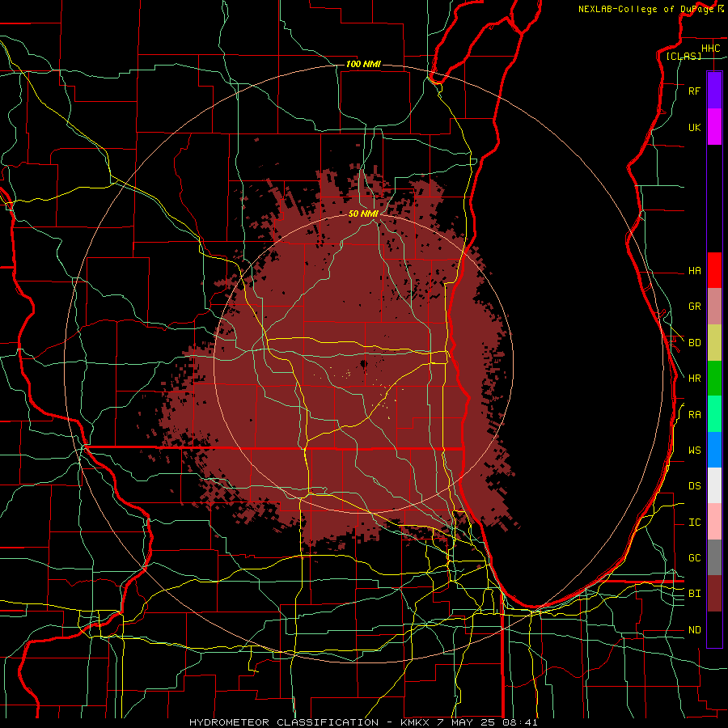Pick the mint green RA legend swatch

(714, 414)
